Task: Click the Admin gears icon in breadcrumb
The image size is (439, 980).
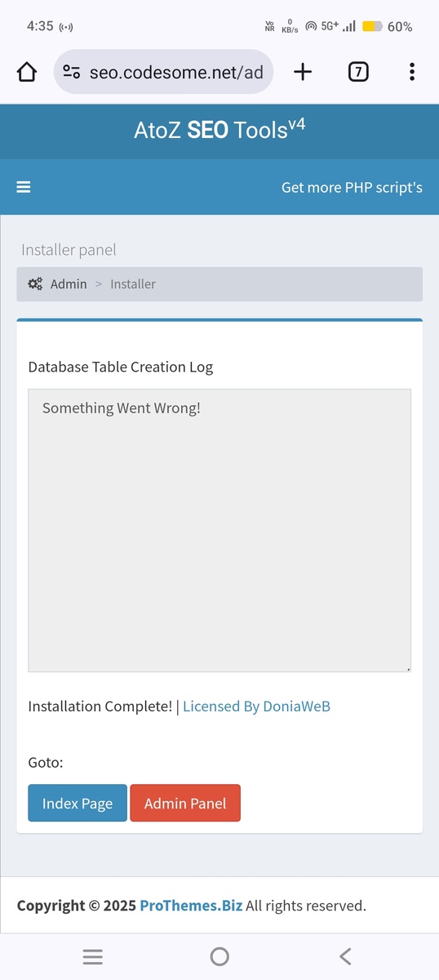Action: (x=35, y=284)
